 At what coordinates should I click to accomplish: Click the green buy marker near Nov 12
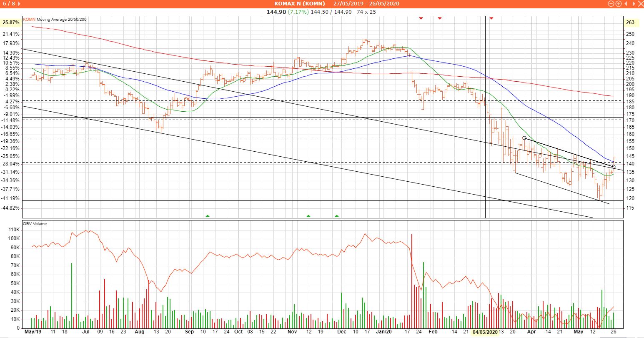click(308, 216)
